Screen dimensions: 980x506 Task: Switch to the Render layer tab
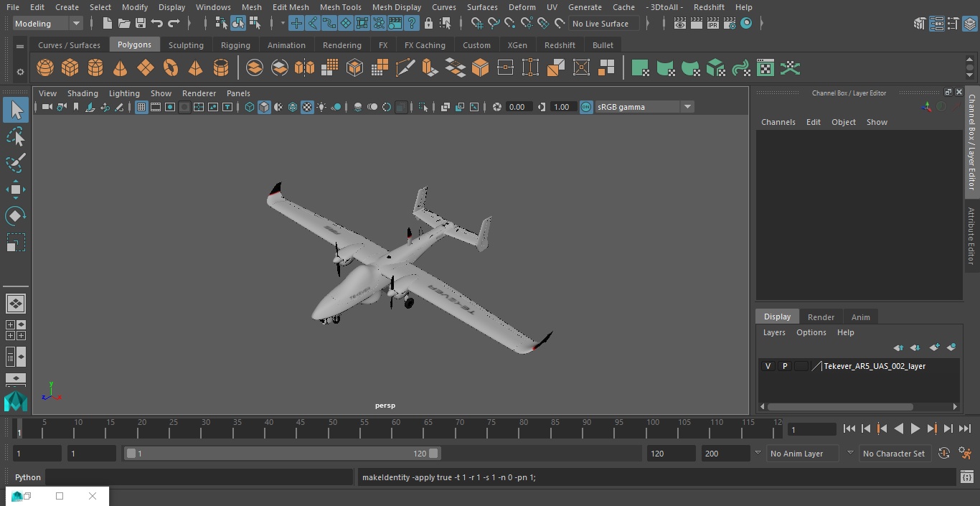click(821, 317)
